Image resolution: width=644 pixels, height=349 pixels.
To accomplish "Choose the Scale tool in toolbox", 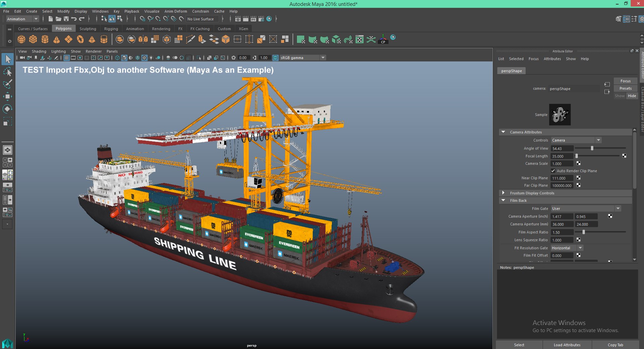I will tap(7, 121).
